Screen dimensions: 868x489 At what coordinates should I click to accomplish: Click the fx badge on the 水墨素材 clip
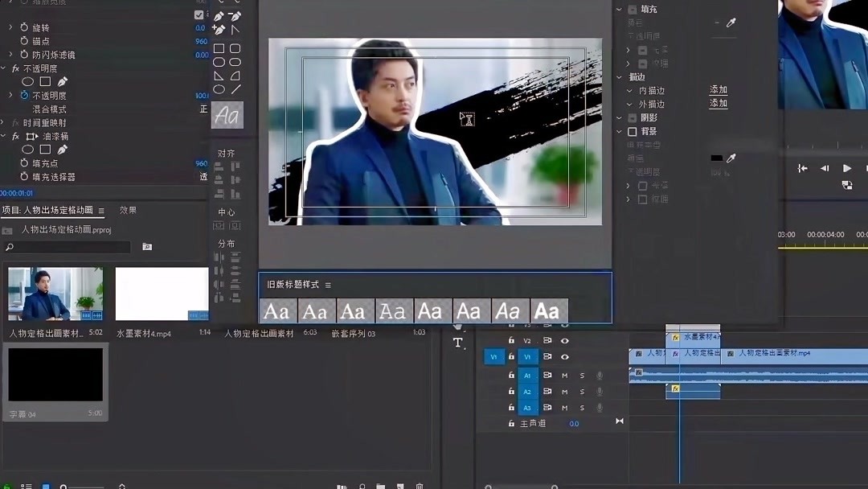[x=676, y=339]
